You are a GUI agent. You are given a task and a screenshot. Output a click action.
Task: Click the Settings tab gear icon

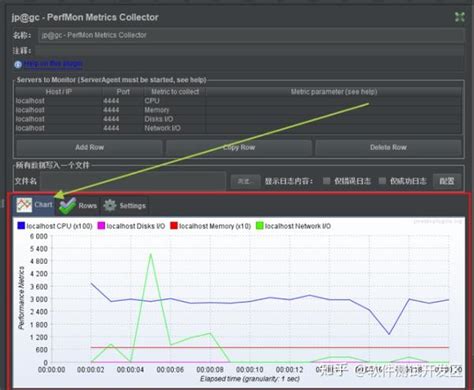110,206
